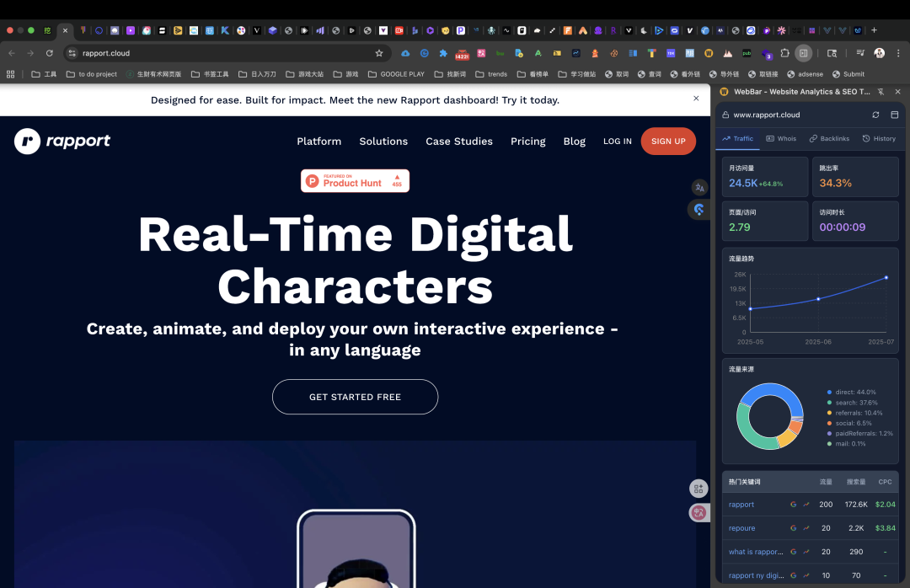Click the Product Hunt featured badge
This screenshot has width=910, height=588.
pyautogui.click(x=355, y=181)
